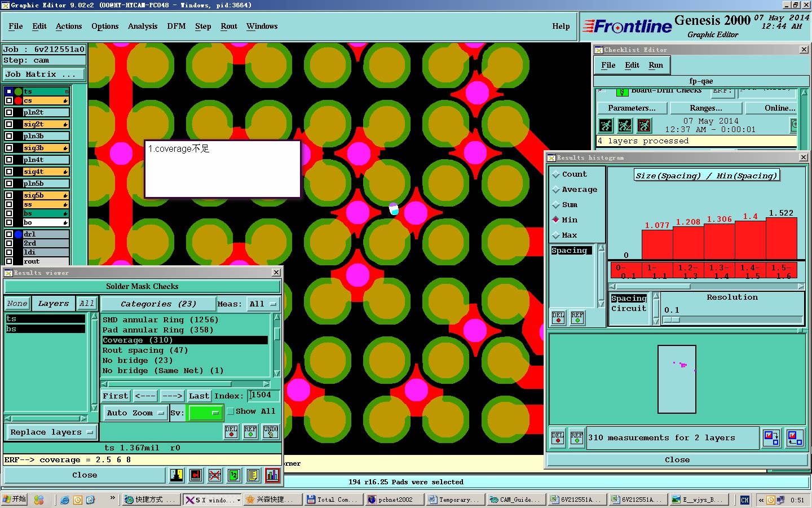Open DFM menu
This screenshot has width=812, height=508.
(176, 27)
